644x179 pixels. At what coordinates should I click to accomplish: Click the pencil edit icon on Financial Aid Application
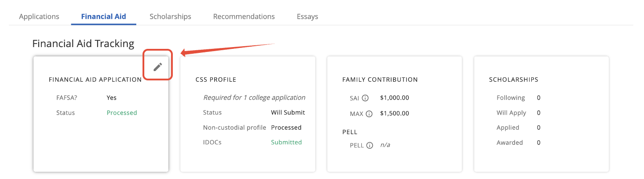[158, 67]
